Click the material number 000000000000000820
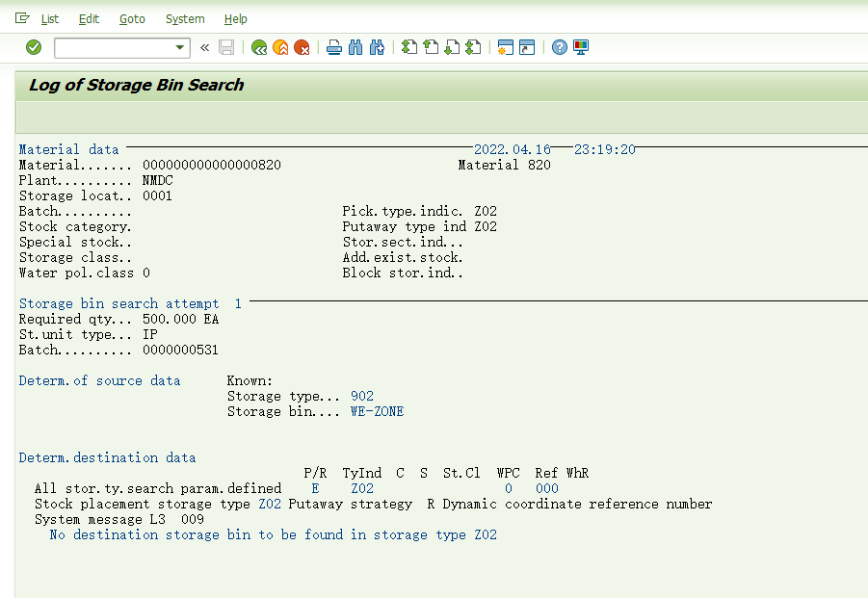This screenshot has height=598, width=868. (x=212, y=165)
